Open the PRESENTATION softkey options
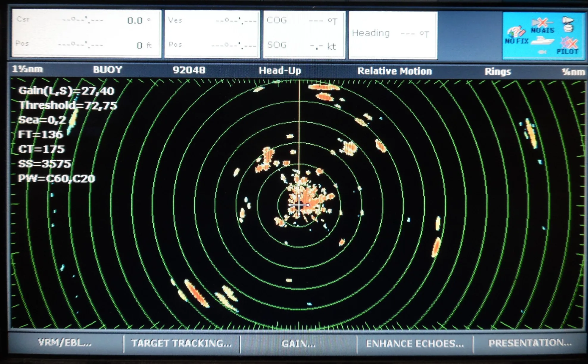The height and width of the screenshot is (364, 588). pos(530,343)
